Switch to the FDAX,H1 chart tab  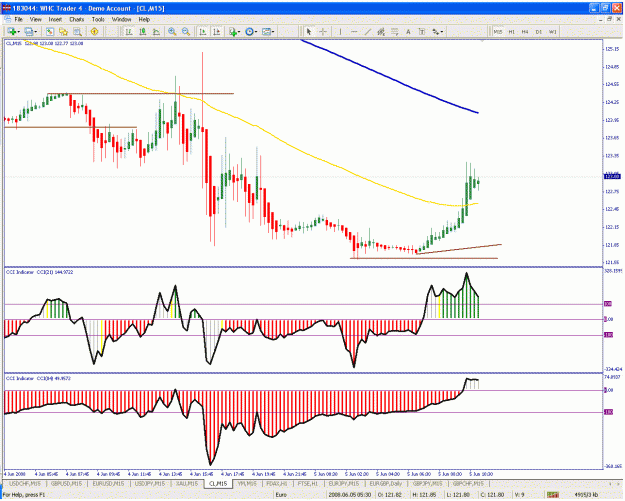click(x=277, y=483)
